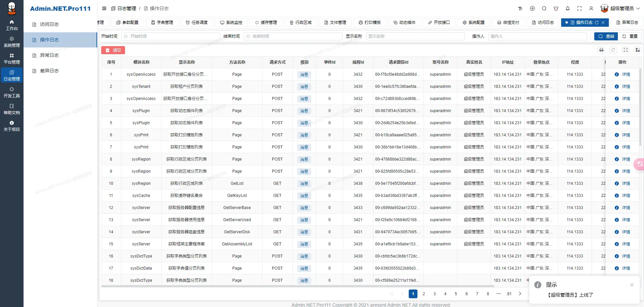Image resolution: width=644 pixels, height=307 pixels.
Task: Click the 线程Id column header
Action: 358,62
